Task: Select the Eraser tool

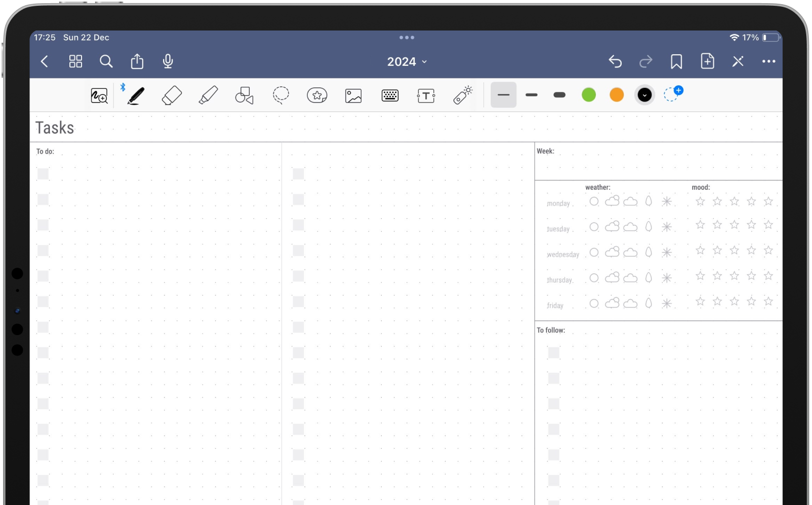Action: coord(172,96)
